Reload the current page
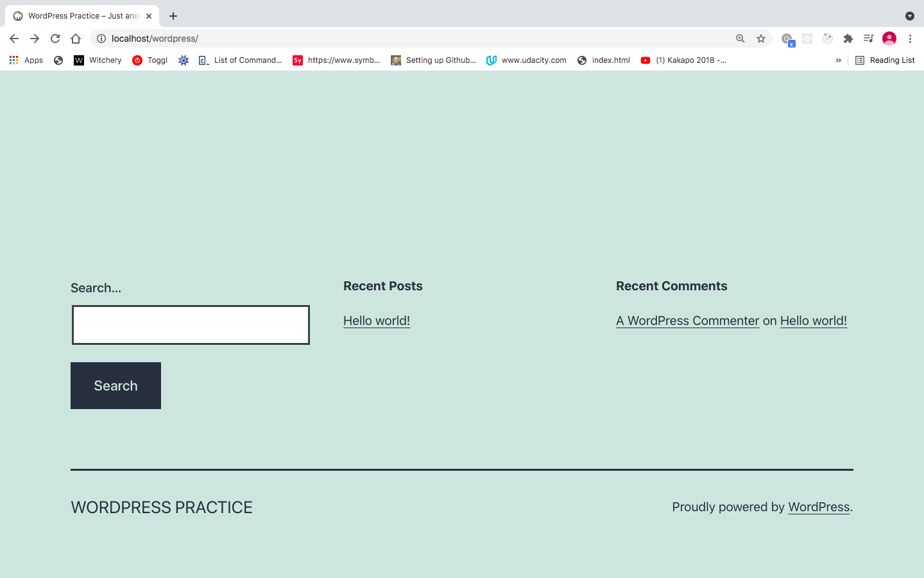The height and width of the screenshot is (578, 924). (55, 39)
